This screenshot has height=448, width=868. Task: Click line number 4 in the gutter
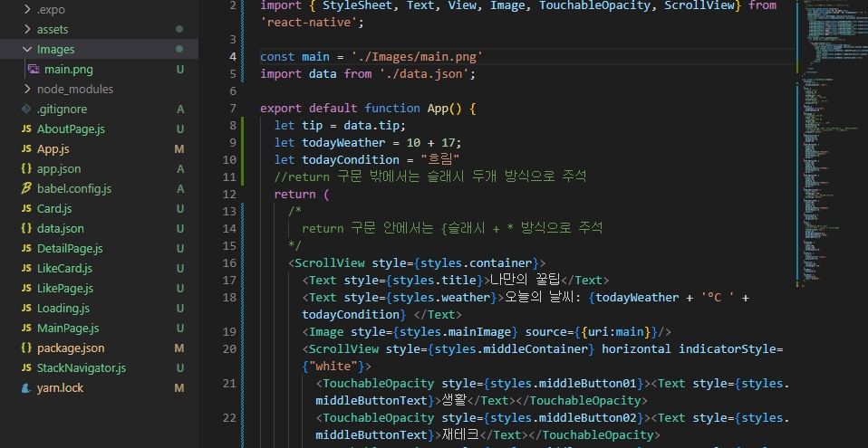[x=233, y=56]
